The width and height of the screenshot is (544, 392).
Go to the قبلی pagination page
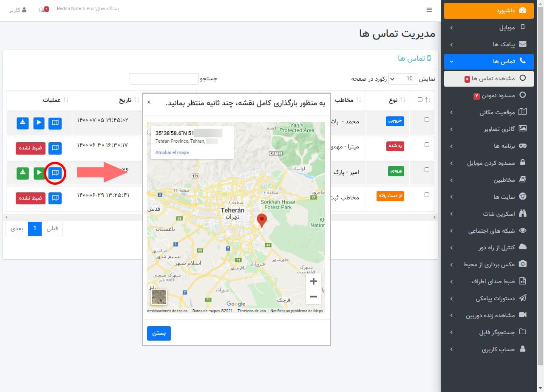pos(52,228)
